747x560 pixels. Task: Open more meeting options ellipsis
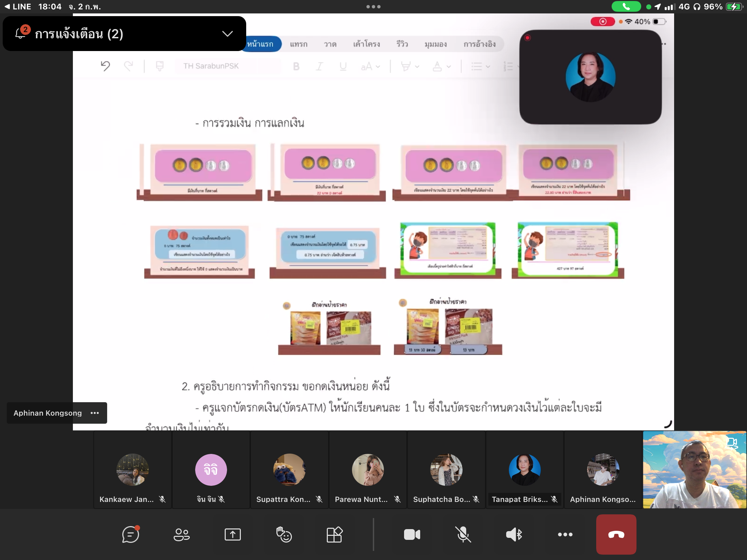coord(565,534)
